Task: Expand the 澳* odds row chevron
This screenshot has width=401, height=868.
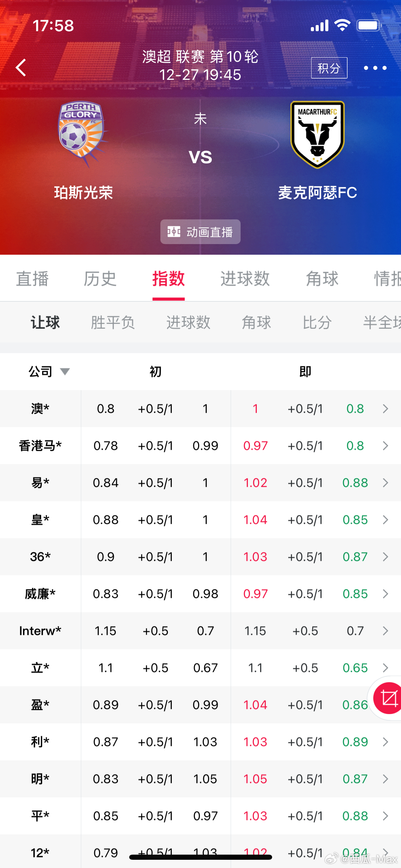Action: tap(385, 409)
